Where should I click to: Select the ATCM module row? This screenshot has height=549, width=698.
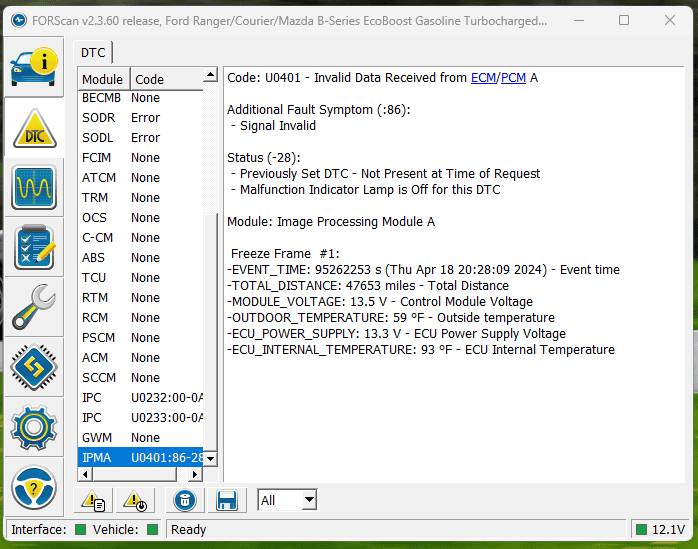point(140,178)
